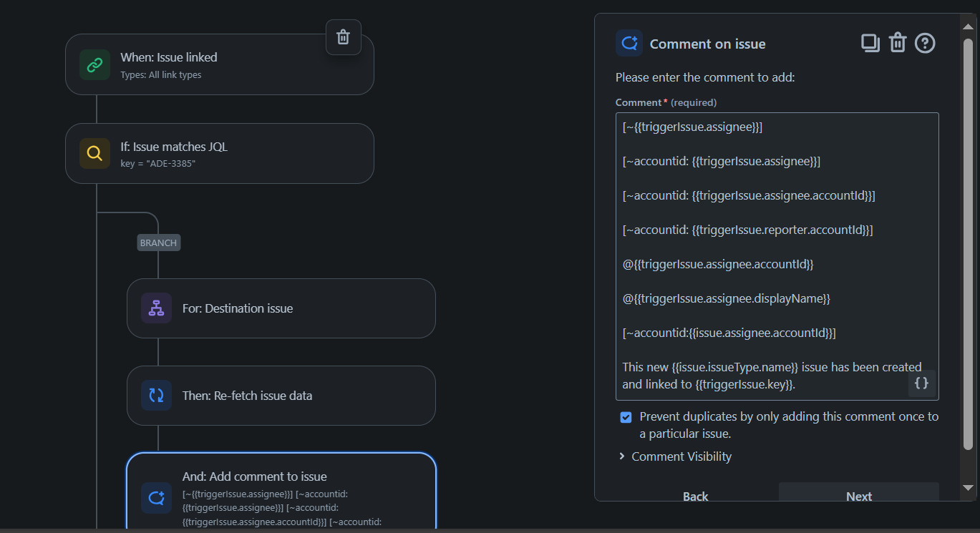Click the panel scrollbar down arrow

[968, 488]
